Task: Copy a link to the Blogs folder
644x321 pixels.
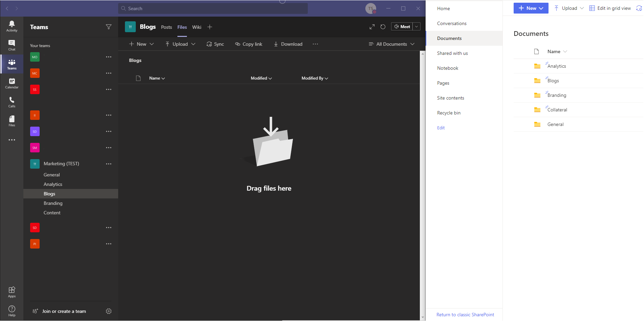Action: tap(249, 44)
